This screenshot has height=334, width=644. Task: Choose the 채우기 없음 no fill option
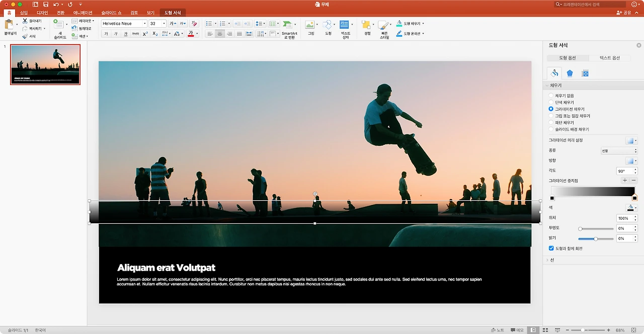[551, 96]
